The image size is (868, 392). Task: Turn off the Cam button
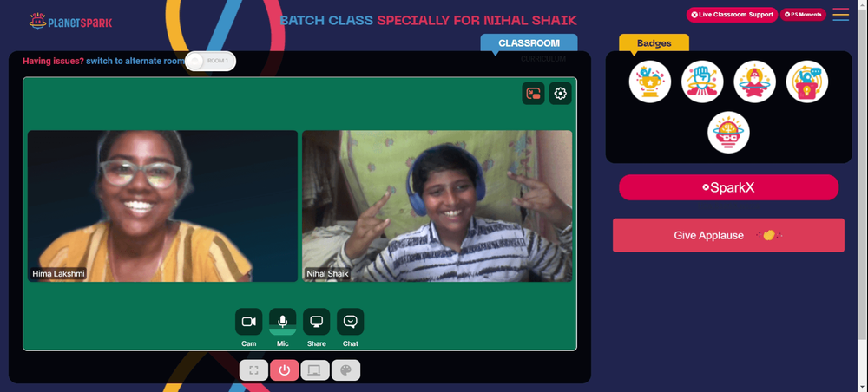click(248, 322)
